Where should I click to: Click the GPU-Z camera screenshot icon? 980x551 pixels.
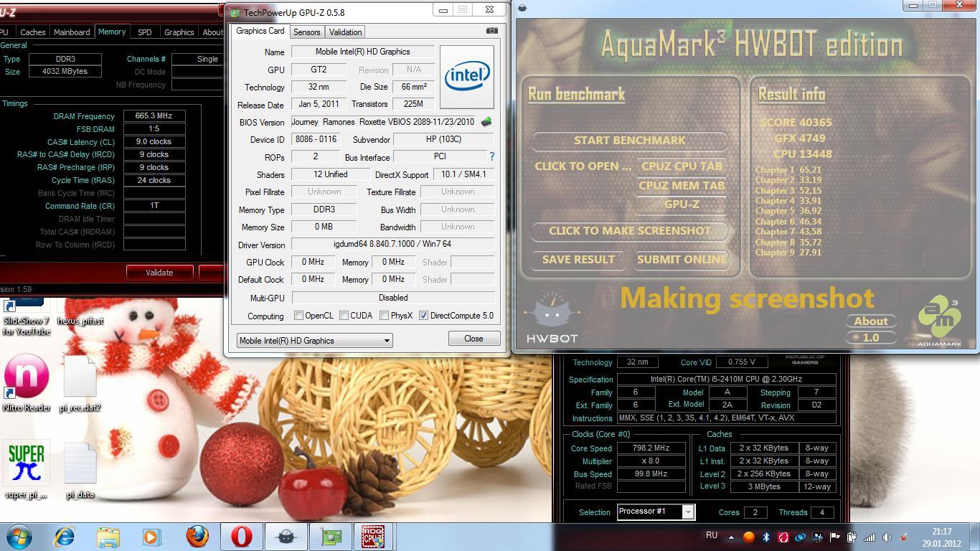click(x=491, y=31)
